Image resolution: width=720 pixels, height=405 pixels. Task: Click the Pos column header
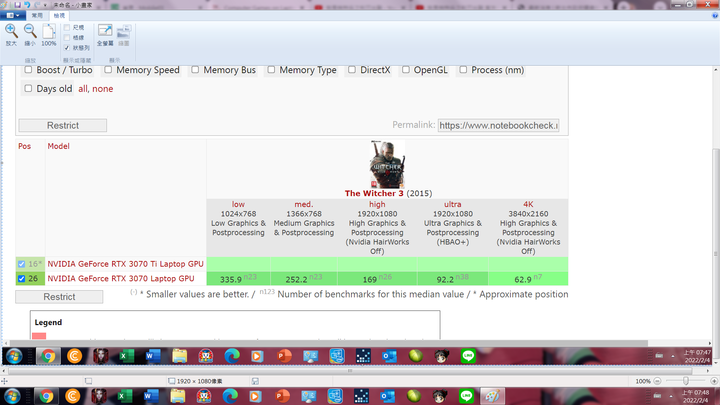click(x=24, y=146)
